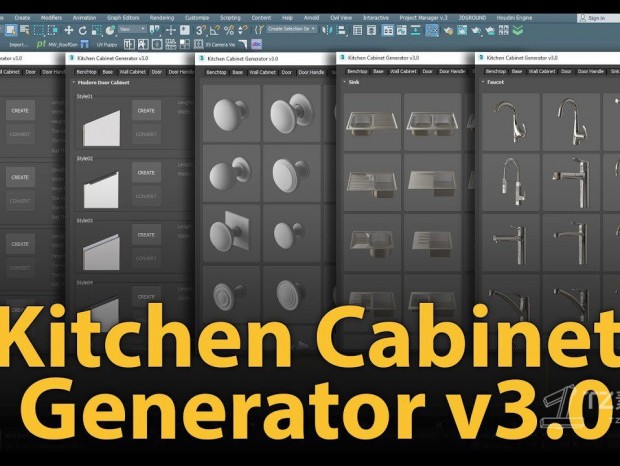Run the UV Puppy script button
The height and width of the screenshot is (466, 620).
point(107,45)
